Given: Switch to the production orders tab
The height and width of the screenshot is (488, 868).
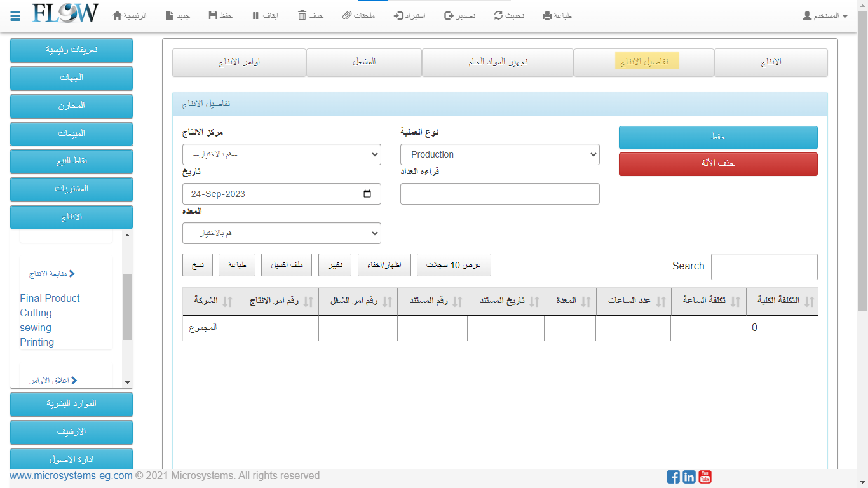Looking at the screenshot, I should coord(239,62).
